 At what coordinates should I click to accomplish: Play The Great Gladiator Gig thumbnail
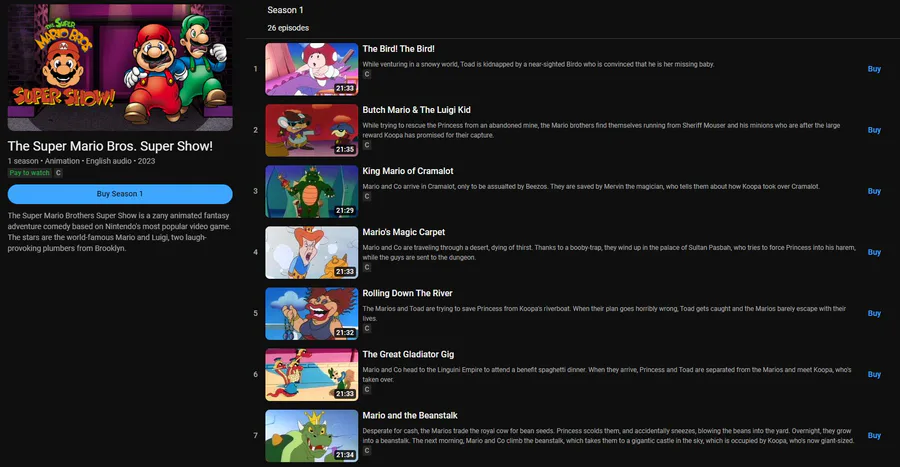tap(312, 375)
